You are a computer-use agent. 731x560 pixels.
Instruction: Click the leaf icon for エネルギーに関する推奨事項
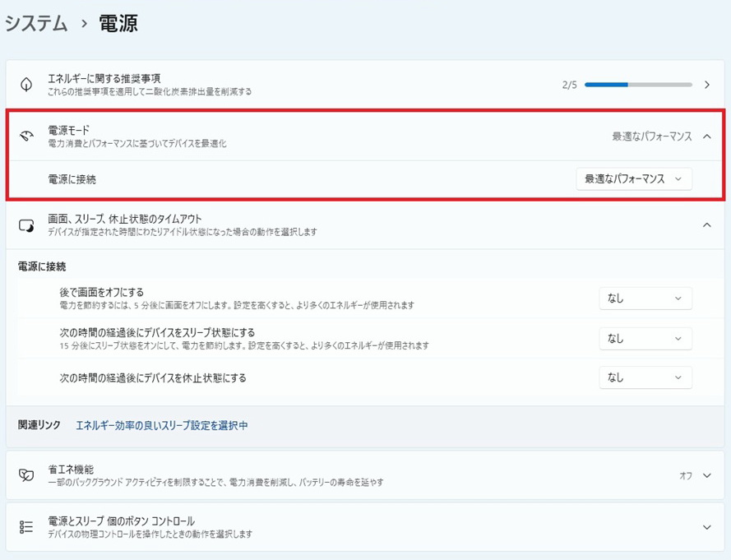click(x=26, y=85)
